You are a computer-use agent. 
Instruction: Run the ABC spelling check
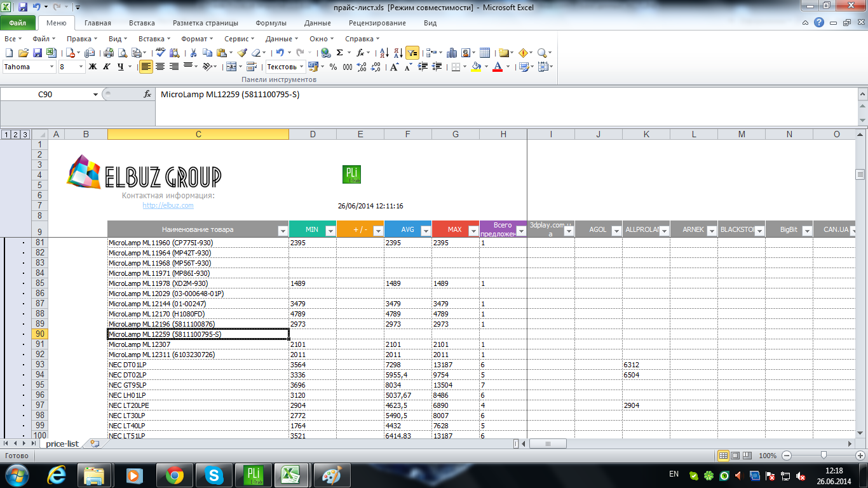[x=160, y=53]
